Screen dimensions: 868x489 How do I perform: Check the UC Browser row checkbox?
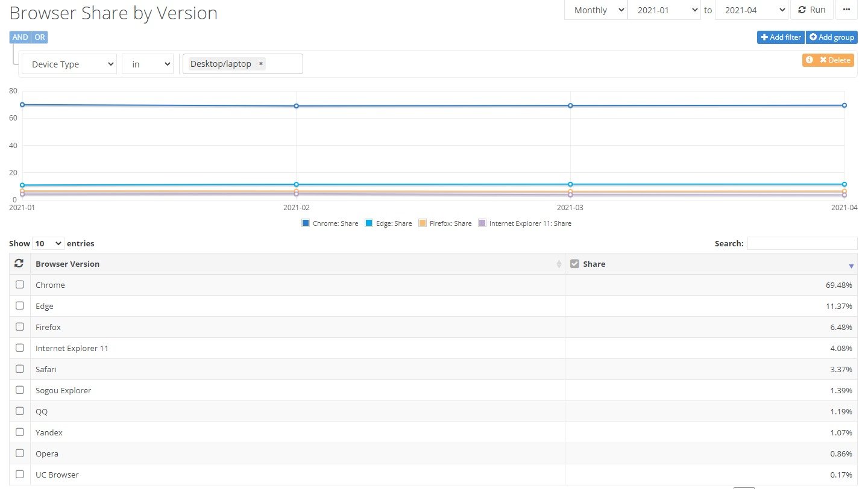(20, 474)
